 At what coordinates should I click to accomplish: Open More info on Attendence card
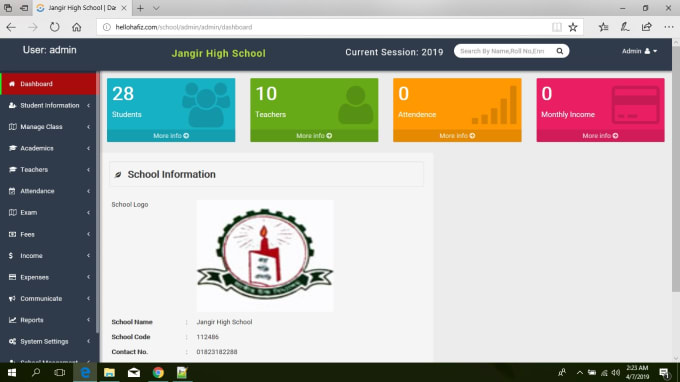457,136
